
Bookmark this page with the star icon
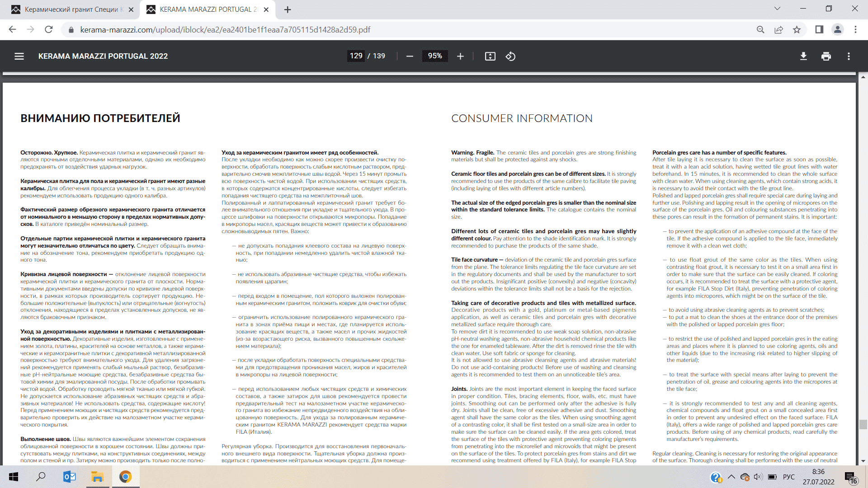(797, 29)
